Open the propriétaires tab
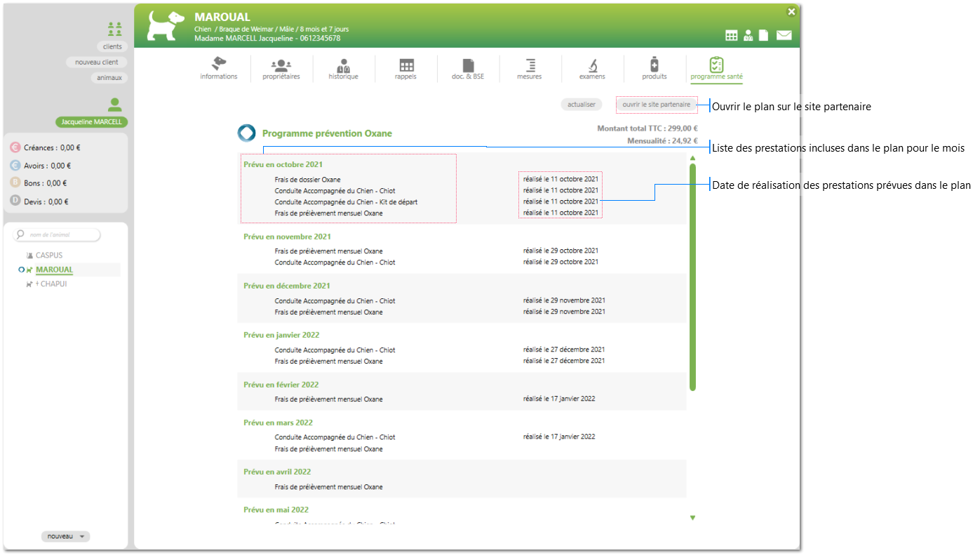980x556 pixels. pos(281,69)
